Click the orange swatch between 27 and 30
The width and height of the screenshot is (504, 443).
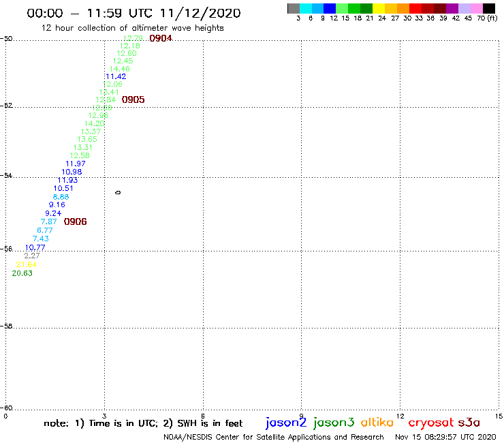coord(403,9)
